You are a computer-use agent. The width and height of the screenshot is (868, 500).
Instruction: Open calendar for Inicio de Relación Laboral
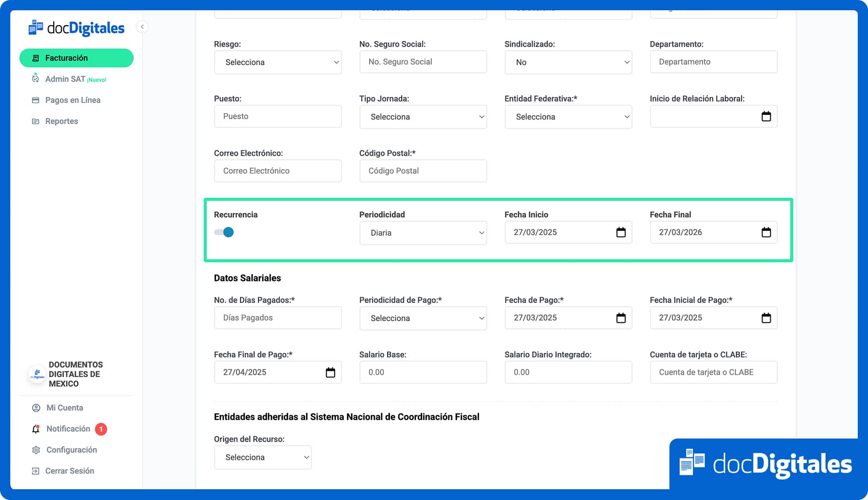[x=766, y=116]
